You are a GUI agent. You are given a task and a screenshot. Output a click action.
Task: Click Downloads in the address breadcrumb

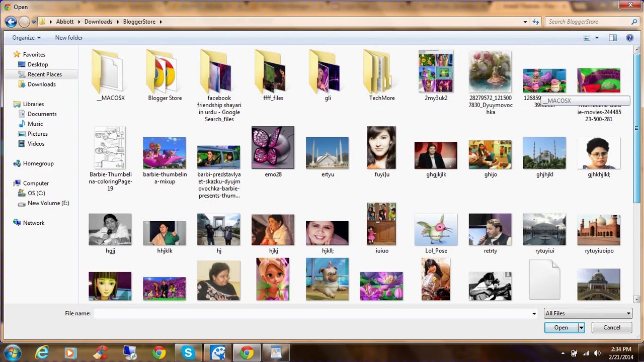(x=98, y=22)
